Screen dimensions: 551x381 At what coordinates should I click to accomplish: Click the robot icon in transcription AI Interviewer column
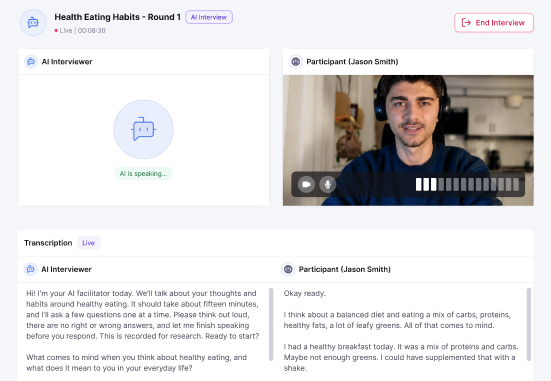coord(31,269)
